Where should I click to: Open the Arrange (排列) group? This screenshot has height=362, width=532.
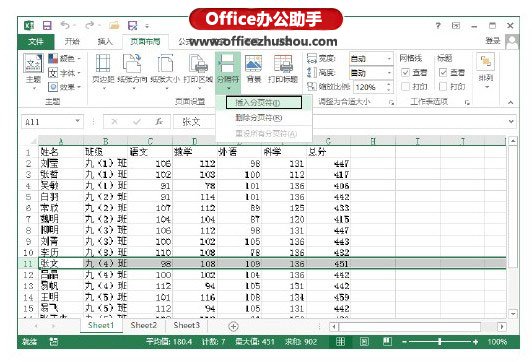[486, 71]
